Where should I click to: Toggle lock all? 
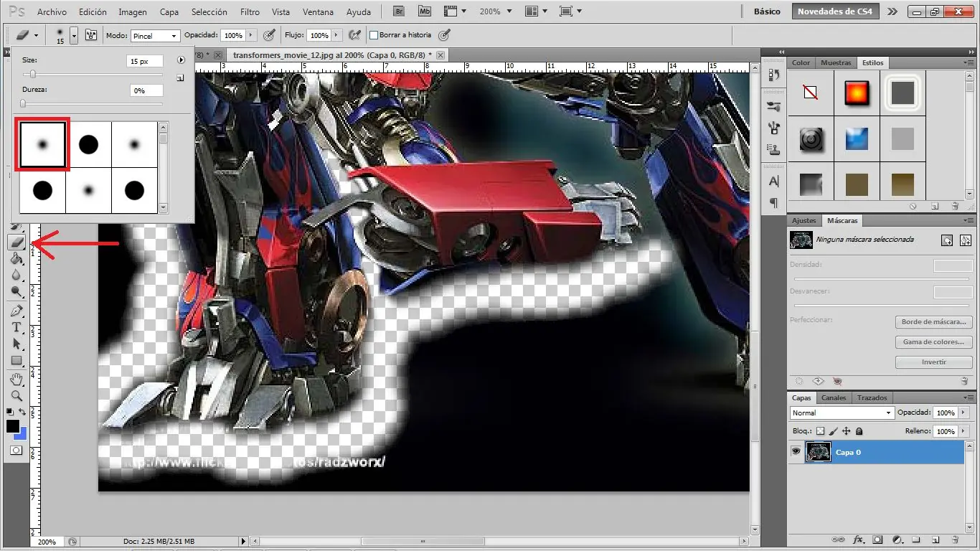[859, 431]
